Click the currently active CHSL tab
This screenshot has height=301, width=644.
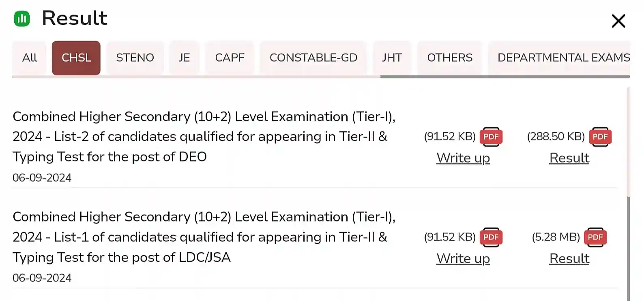point(76,58)
